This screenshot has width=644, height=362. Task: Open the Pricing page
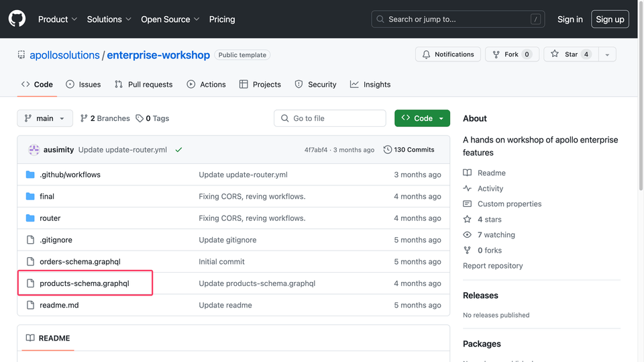pos(222,19)
